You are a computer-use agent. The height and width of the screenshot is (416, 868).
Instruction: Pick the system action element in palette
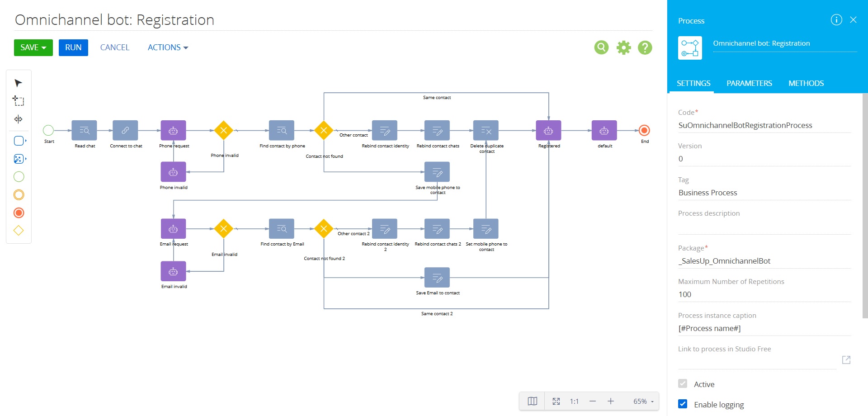(19, 159)
